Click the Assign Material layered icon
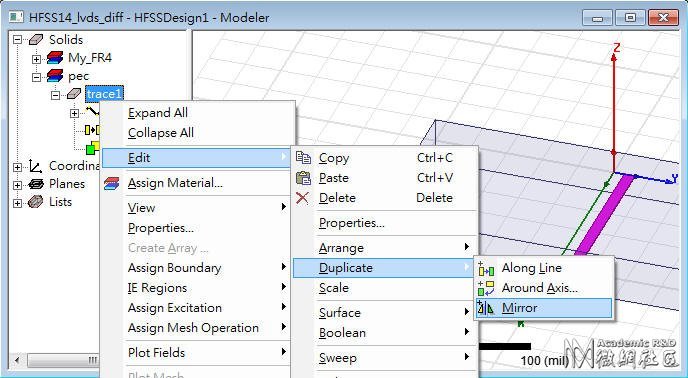The width and height of the screenshot is (688, 378). [112, 184]
